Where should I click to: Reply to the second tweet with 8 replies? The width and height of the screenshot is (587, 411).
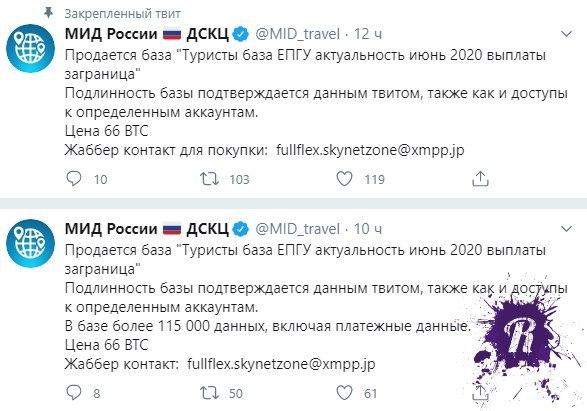(x=74, y=393)
